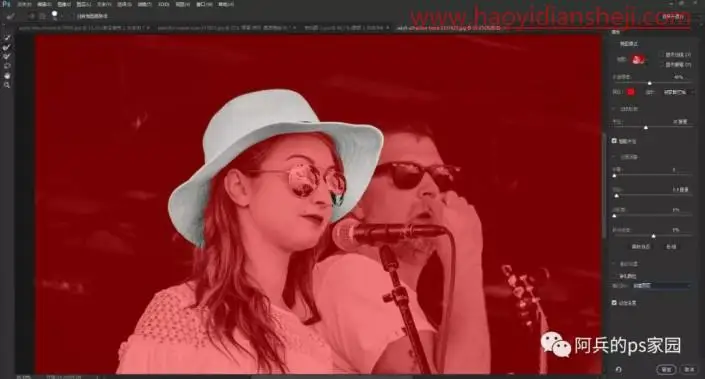The height and width of the screenshot is (379, 705).
Task: Open the Image menu
Action: coord(64,4)
